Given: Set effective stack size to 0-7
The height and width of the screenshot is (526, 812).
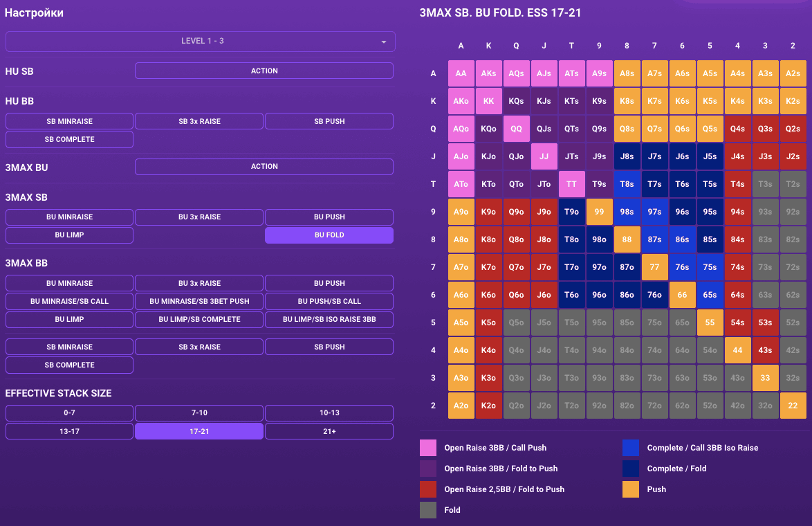Looking at the screenshot, I should tap(69, 413).
